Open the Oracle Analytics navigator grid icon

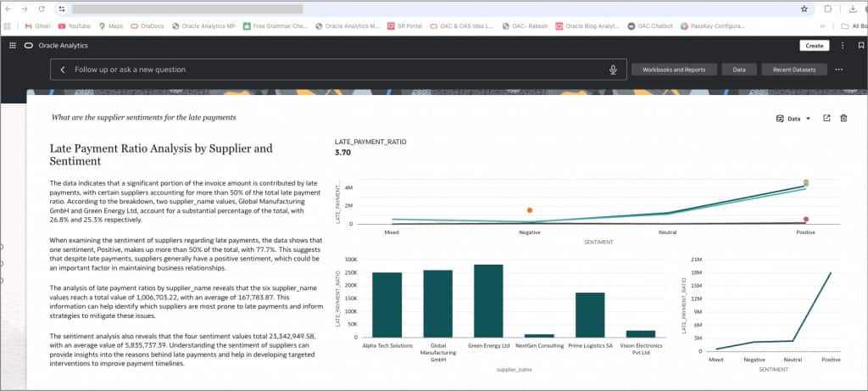pos(12,46)
